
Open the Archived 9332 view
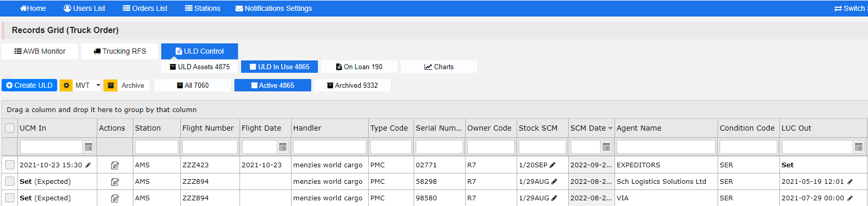352,85
